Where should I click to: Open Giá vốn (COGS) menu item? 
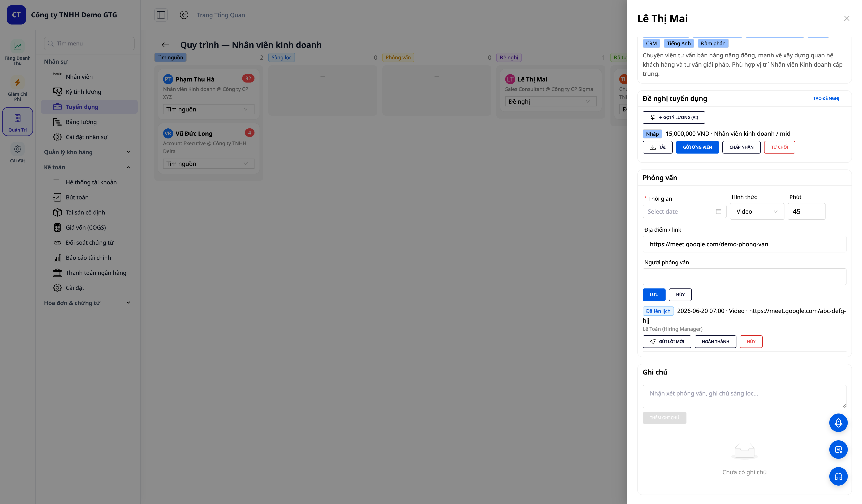pyautogui.click(x=89, y=227)
